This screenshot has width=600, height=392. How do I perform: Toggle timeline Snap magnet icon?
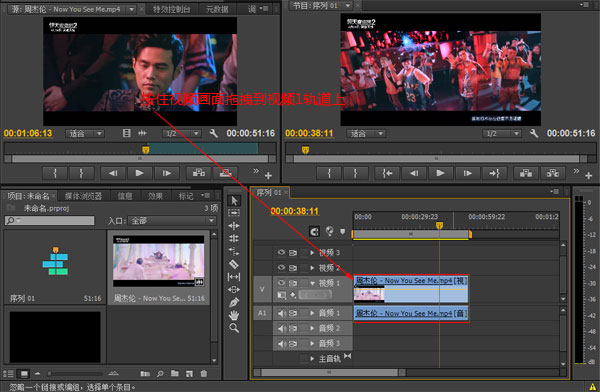[314, 231]
